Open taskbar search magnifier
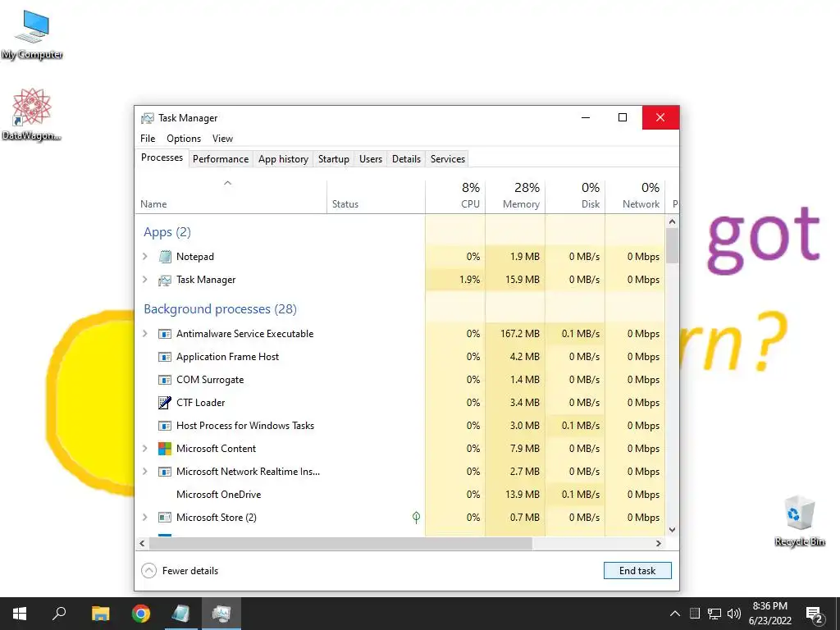 pyautogui.click(x=59, y=614)
